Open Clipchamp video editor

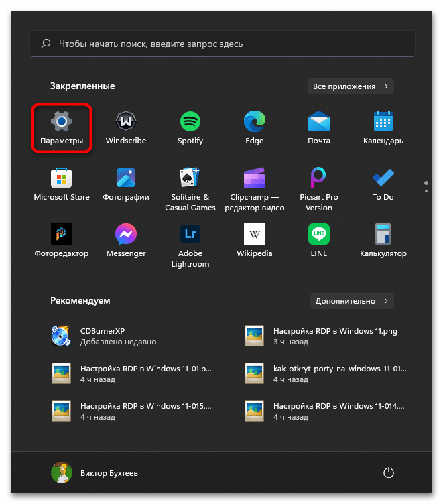pos(254,189)
